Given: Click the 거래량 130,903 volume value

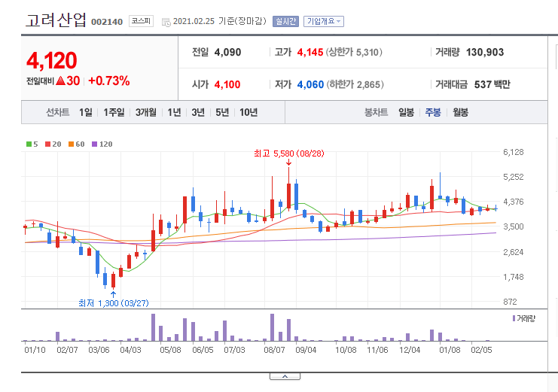Looking at the screenshot, I should point(485,52).
